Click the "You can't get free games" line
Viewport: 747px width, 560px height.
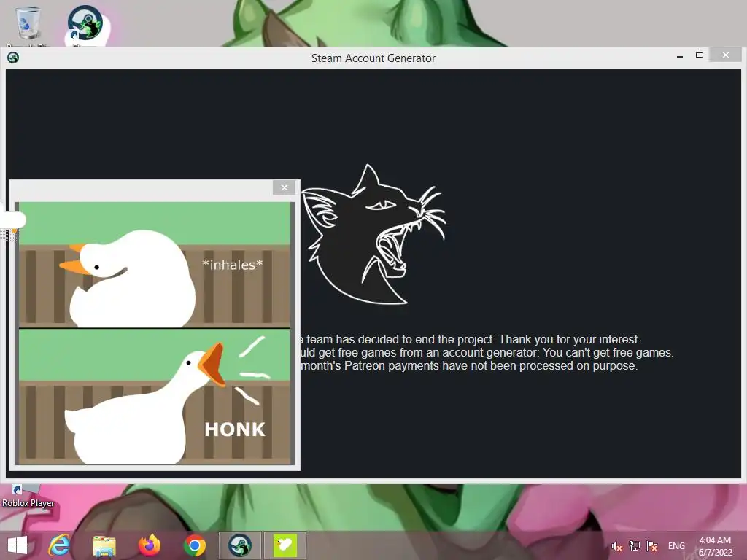486,352
